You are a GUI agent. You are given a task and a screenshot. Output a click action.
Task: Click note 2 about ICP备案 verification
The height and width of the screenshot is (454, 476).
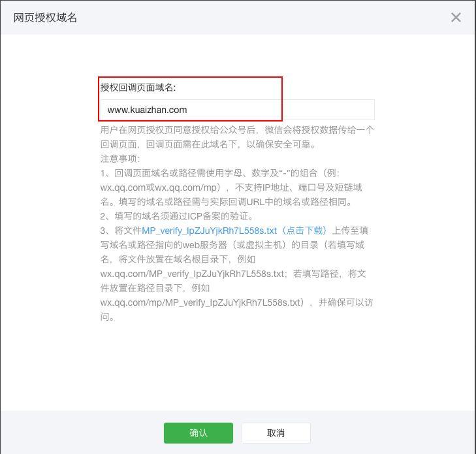[x=176, y=216]
